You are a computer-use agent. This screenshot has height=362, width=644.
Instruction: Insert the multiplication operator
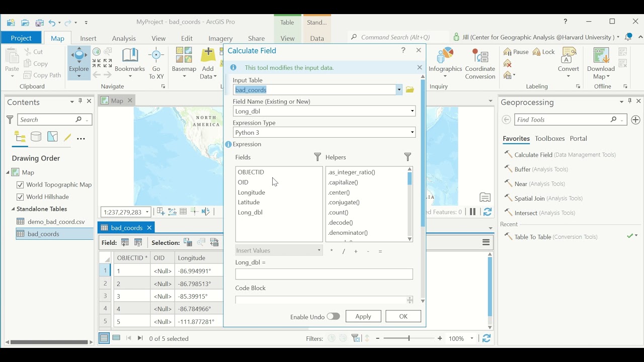(x=332, y=251)
